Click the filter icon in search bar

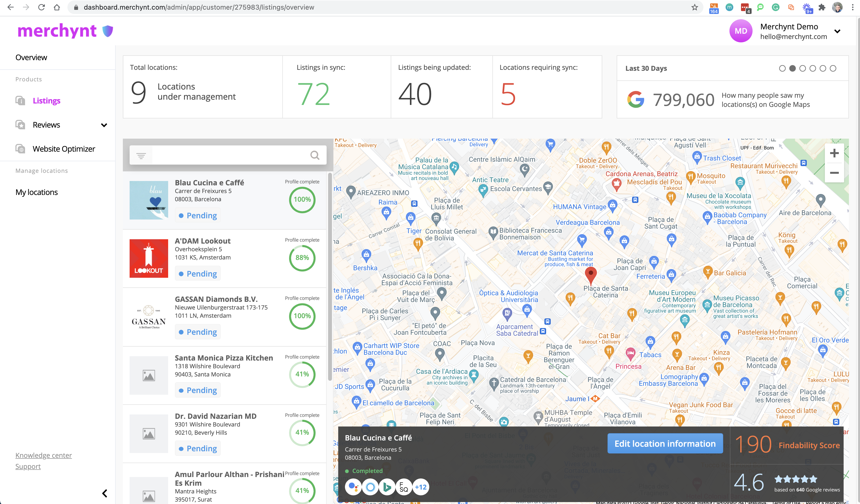[141, 155]
